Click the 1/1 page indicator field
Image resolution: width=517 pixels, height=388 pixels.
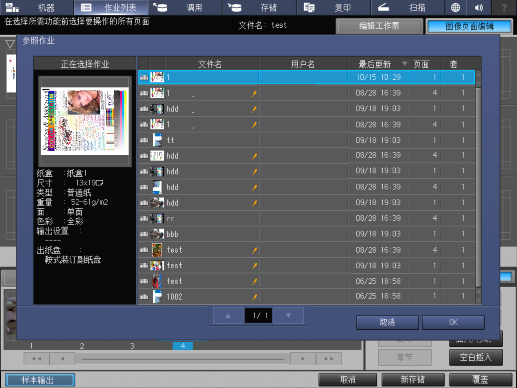(258, 316)
